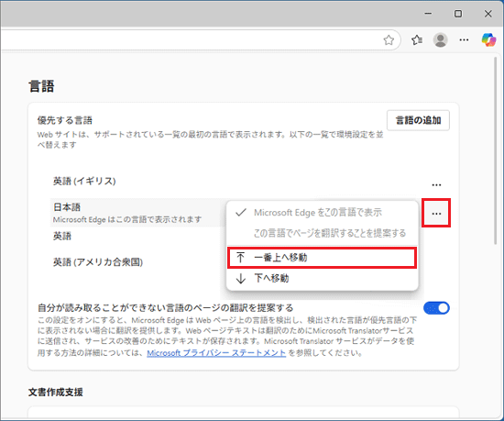The width and height of the screenshot is (504, 421).
Task: Open the user profile avatar
Action: [x=441, y=39]
